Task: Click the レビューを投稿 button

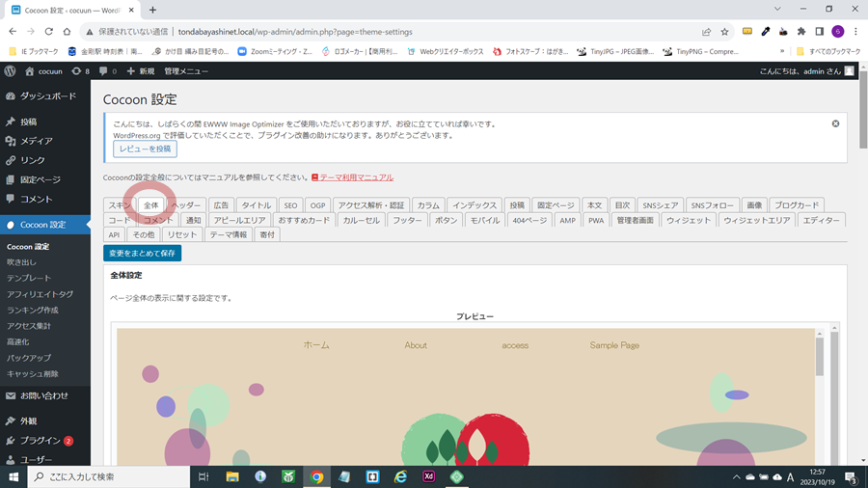Action: point(145,149)
